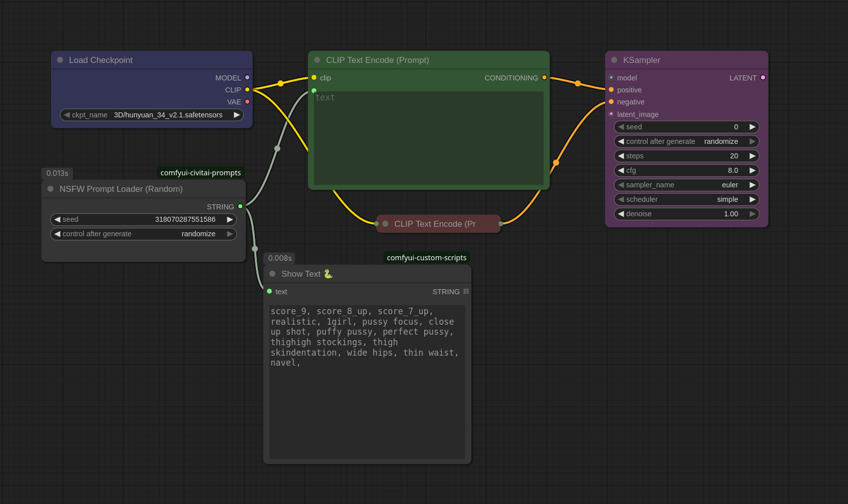
Task: Click the CONDITIONING output on CLIP Text Encode
Action: coord(544,78)
